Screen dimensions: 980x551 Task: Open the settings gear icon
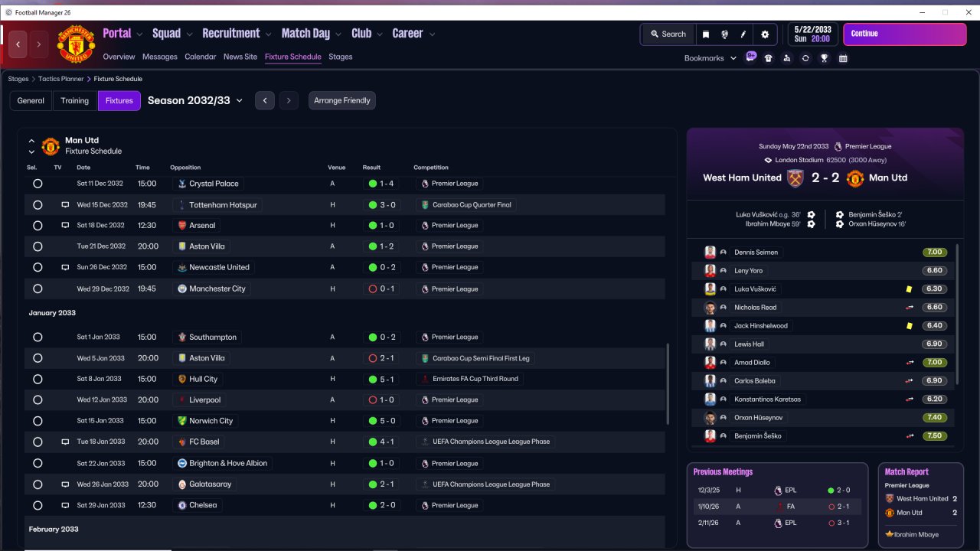[765, 34]
